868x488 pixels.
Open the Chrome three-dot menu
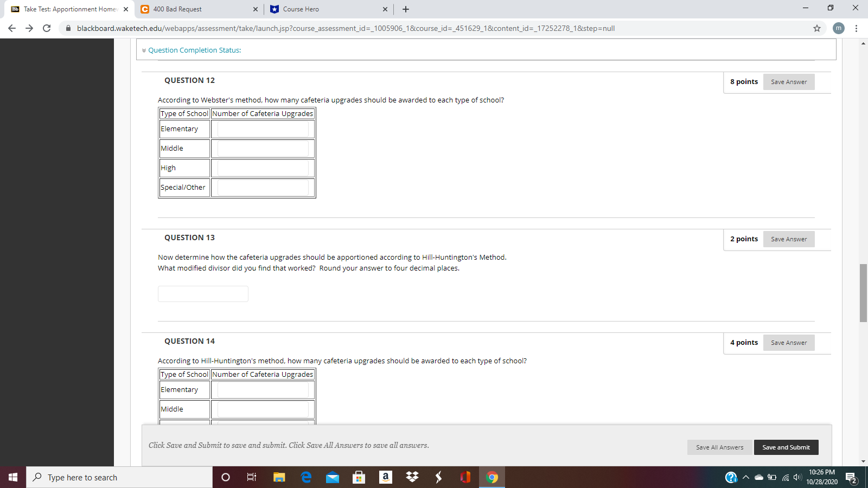click(x=856, y=28)
